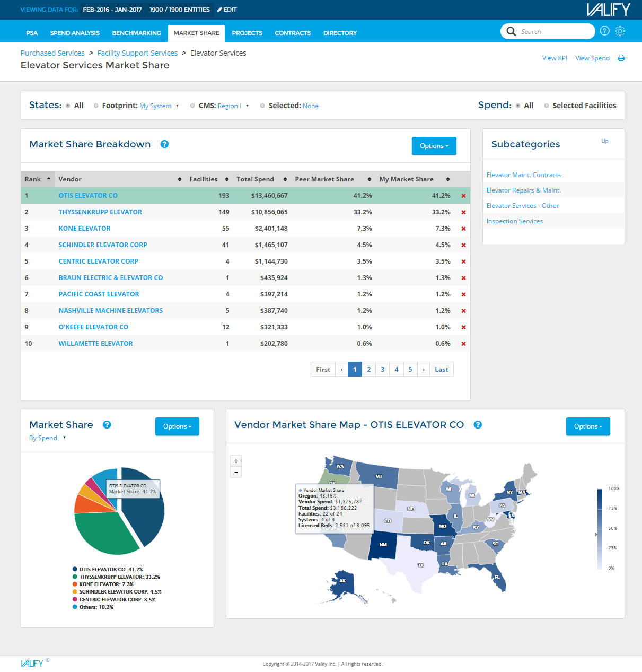Sort table by Rank column arrow
642x672 pixels.
(x=49, y=179)
